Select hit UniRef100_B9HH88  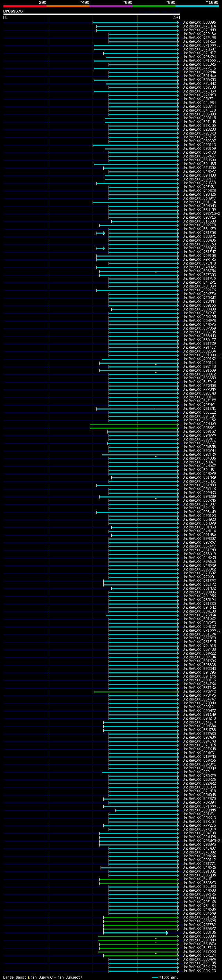tap(199, 175)
